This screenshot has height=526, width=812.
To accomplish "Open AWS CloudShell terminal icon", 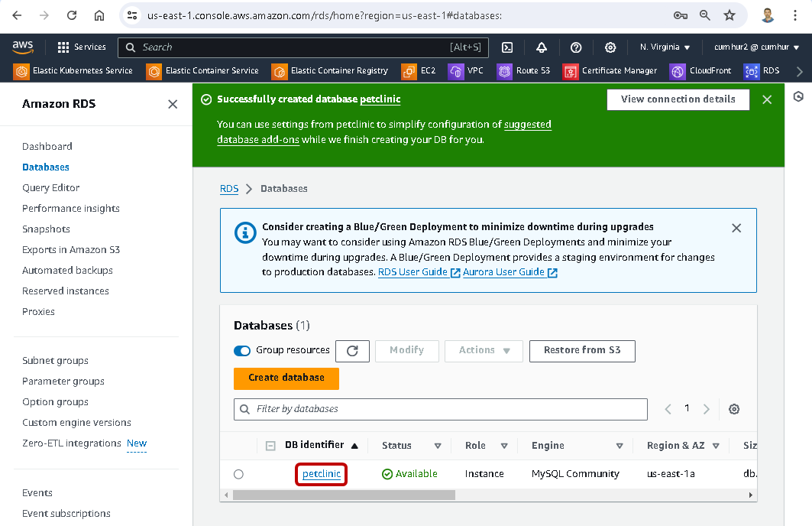I will tap(506, 47).
